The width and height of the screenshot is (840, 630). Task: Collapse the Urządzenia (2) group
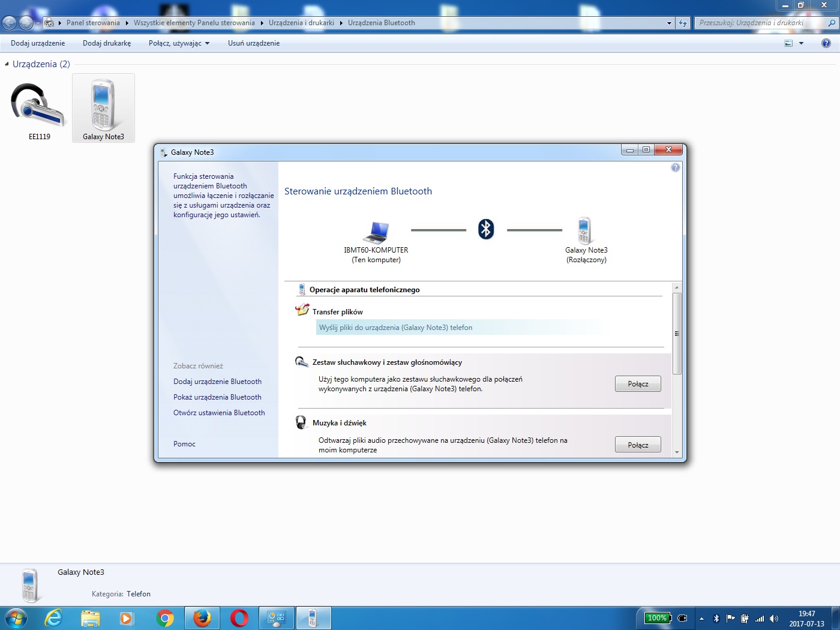tap(7, 64)
